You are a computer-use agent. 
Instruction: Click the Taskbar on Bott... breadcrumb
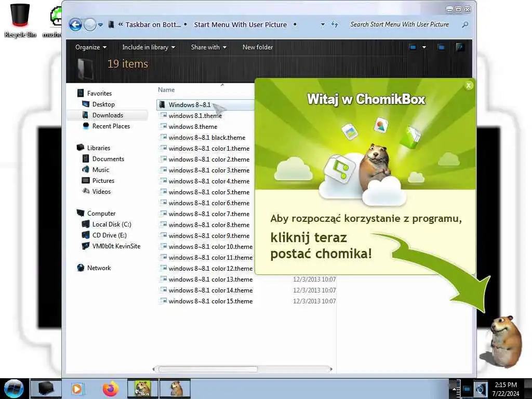click(x=153, y=24)
